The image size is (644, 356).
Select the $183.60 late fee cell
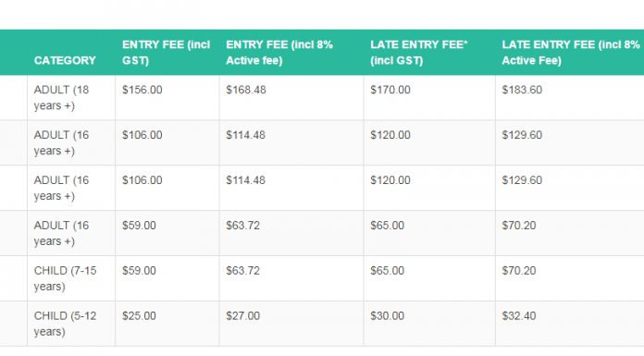570,98
